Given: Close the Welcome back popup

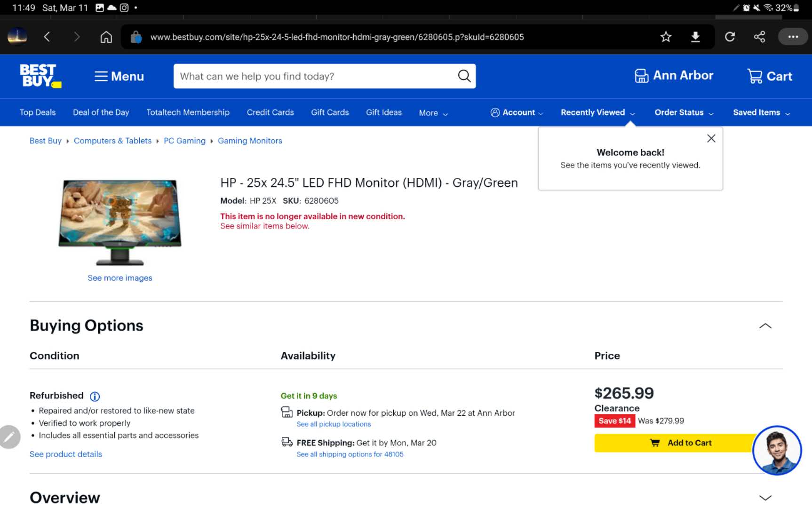Looking at the screenshot, I should pyautogui.click(x=711, y=138).
